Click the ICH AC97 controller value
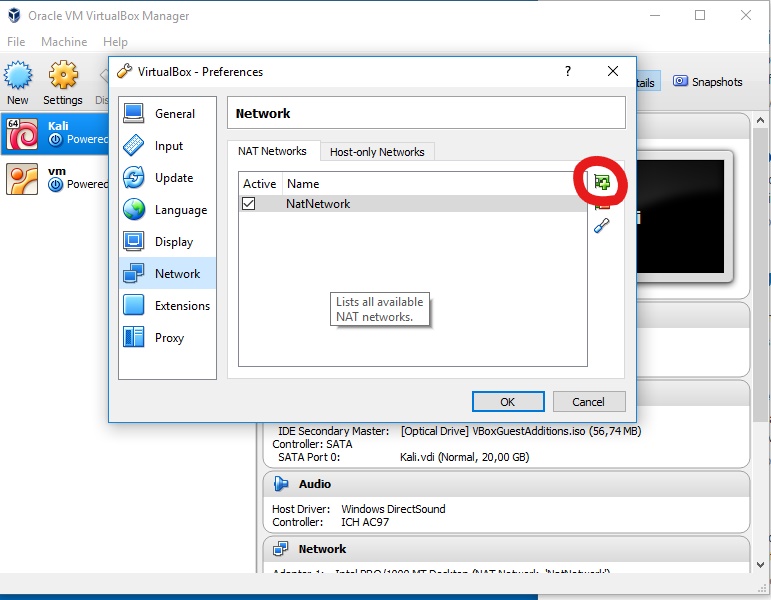Viewport: 771px width, 600px height. (365, 522)
